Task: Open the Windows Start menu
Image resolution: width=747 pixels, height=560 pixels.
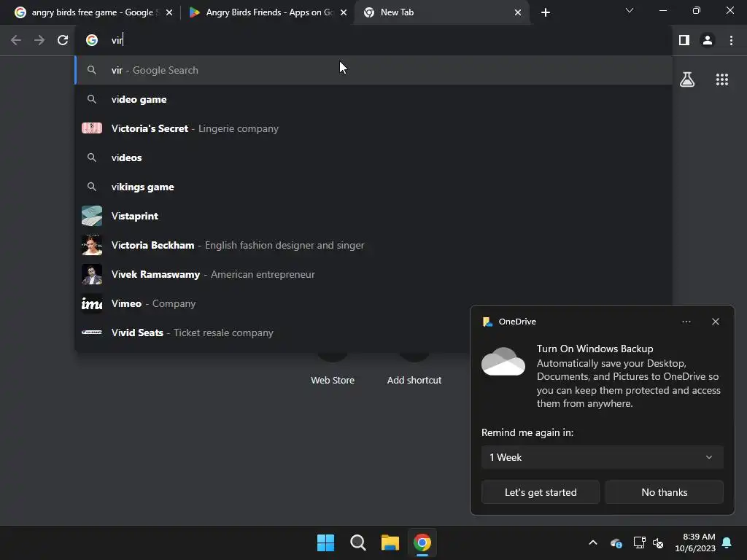Action: 326,542
